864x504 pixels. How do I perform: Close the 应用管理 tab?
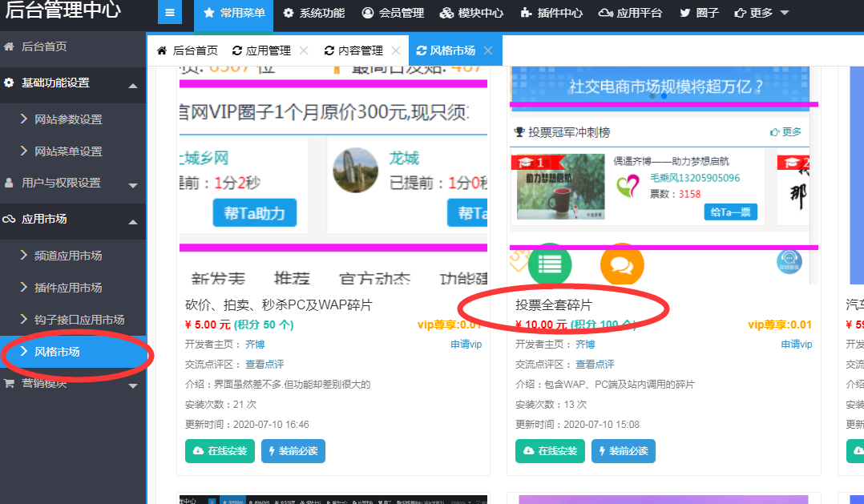(304, 50)
